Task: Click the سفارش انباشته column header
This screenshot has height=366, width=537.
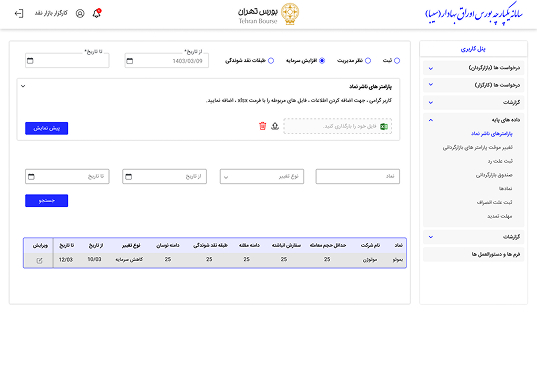Action: [x=286, y=245]
